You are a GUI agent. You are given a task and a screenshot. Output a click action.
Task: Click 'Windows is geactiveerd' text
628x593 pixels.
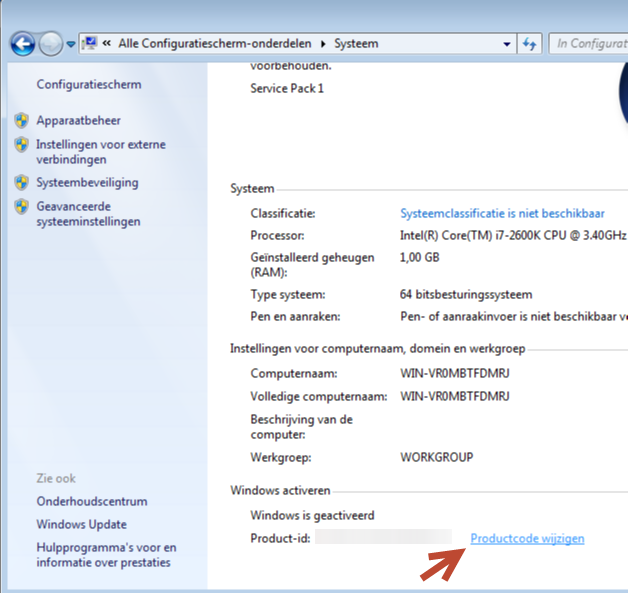click(312, 515)
